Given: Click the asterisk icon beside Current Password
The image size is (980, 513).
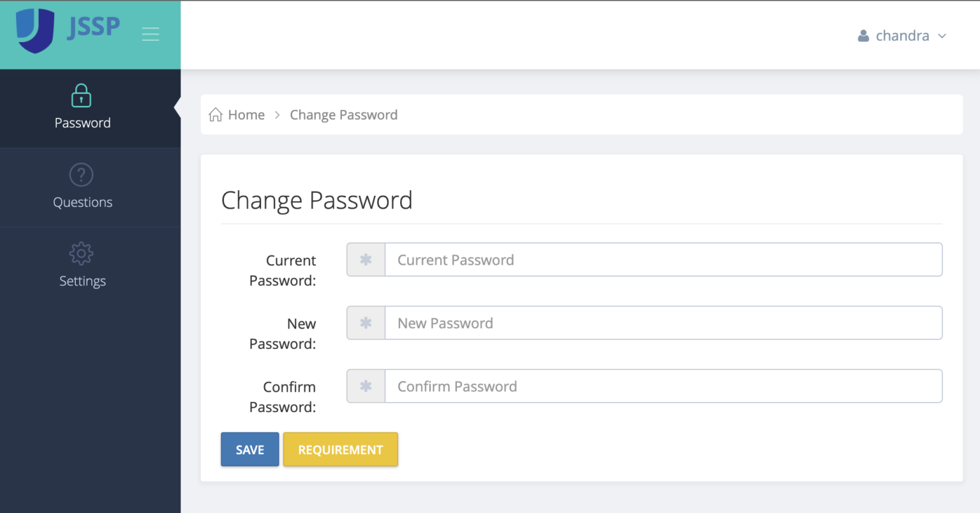Looking at the screenshot, I should (366, 260).
